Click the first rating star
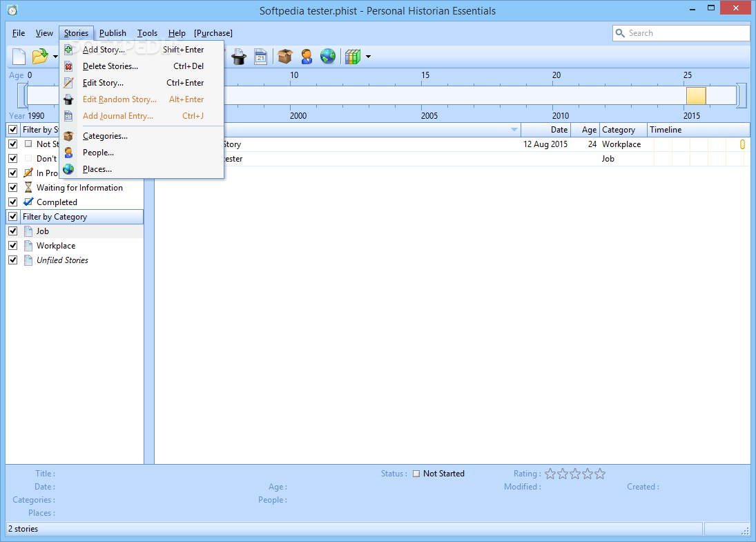756x542 pixels. click(x=550, y=474)
